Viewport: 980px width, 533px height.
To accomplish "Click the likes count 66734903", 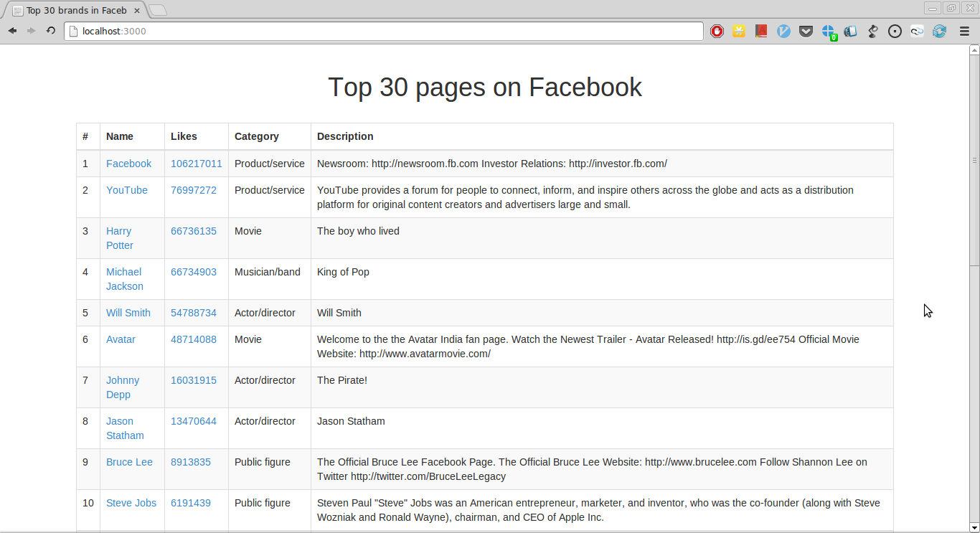I will click(194, 272).
